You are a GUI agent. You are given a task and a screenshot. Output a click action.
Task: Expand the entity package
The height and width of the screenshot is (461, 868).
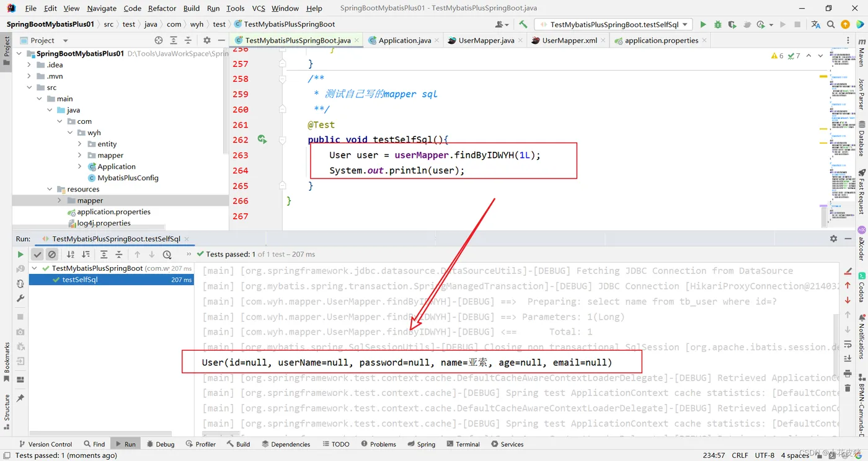pos(80,144)
